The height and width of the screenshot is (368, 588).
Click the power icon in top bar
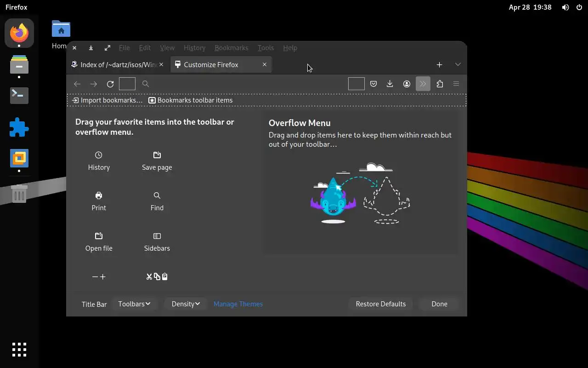[x=578, y=7]
